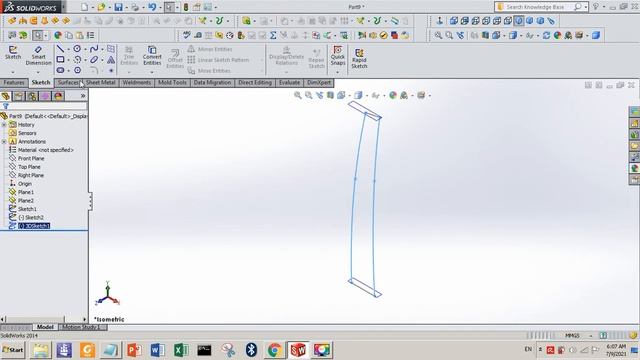Open the search box dropdown arrow
This screenshot has width=640, height=360.
pyautogui.click(x=586, y=7)
